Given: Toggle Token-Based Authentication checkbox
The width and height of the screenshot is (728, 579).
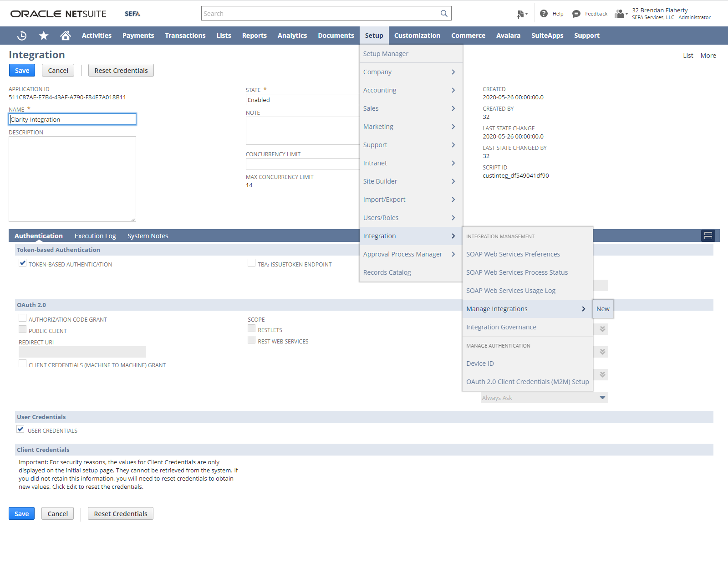Looking at the screenshot, I should (22, 263).
